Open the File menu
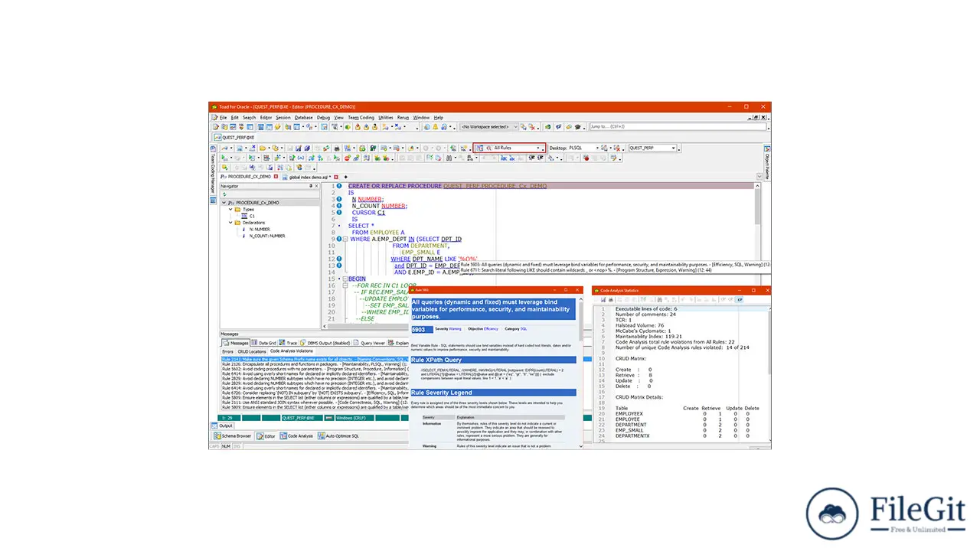Image resolution: width=980 pixels, height=551 pixels. click(224, 118)
